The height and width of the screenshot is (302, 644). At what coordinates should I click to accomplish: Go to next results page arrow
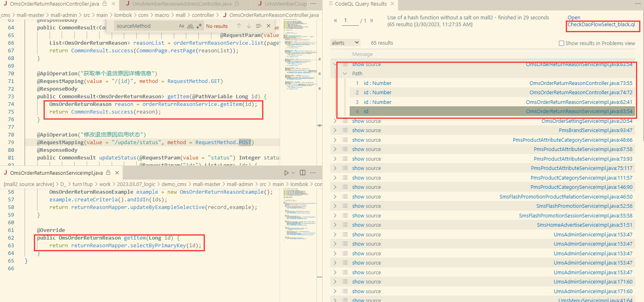tap(371, 21)
